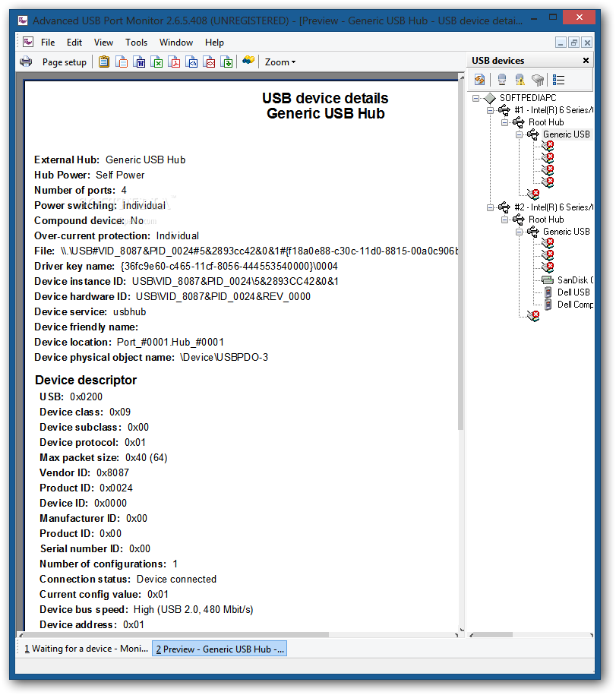The height and width of the screenshot is (695, 616).
Task: Click 'Device service: usbhub' text
Action: point(90,312)
